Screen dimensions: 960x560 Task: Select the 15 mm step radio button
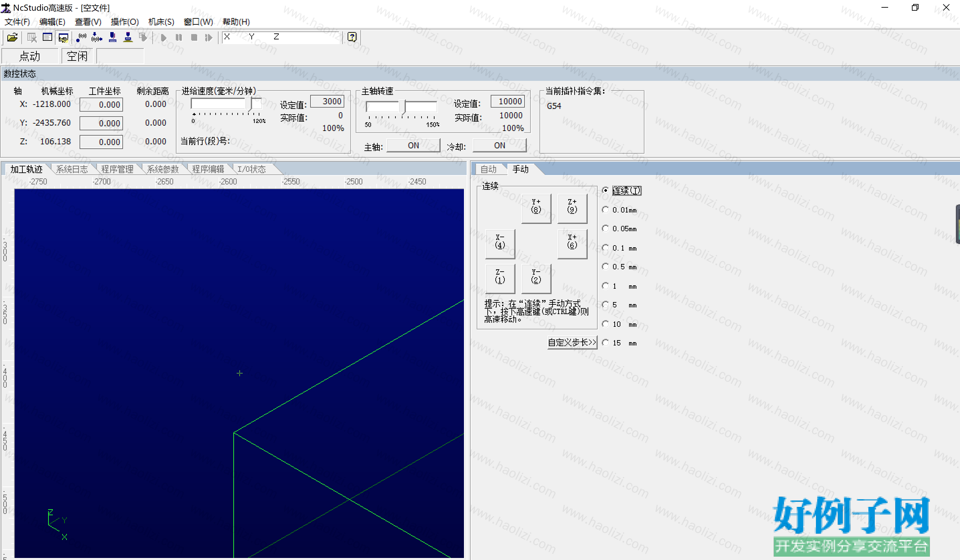619,343
